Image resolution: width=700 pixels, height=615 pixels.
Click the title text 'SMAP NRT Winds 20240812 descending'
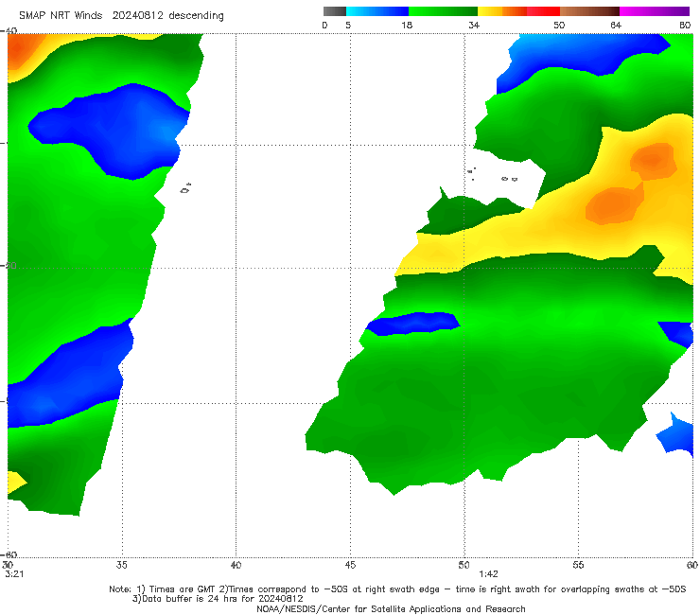121,16
